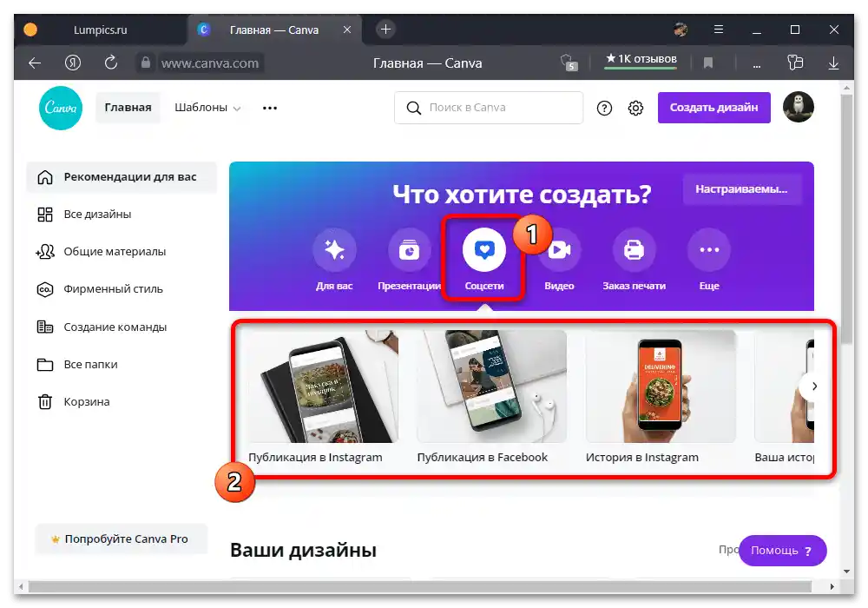This screenshot has height=608, width=868.
Task: Open История в Instagram template thumbnail
Action: point(661,387)
